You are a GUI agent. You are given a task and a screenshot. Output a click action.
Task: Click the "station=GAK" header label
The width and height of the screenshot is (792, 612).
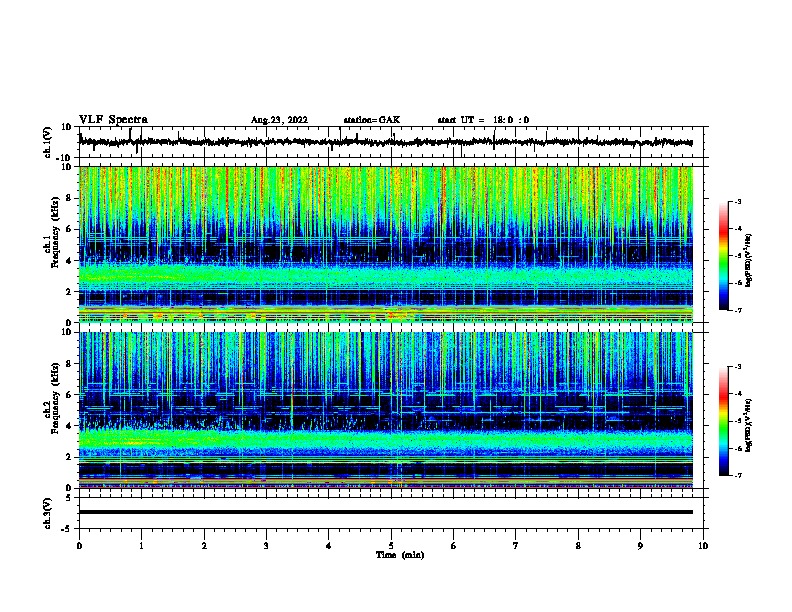pyautogui.click(x=372, y=120)
